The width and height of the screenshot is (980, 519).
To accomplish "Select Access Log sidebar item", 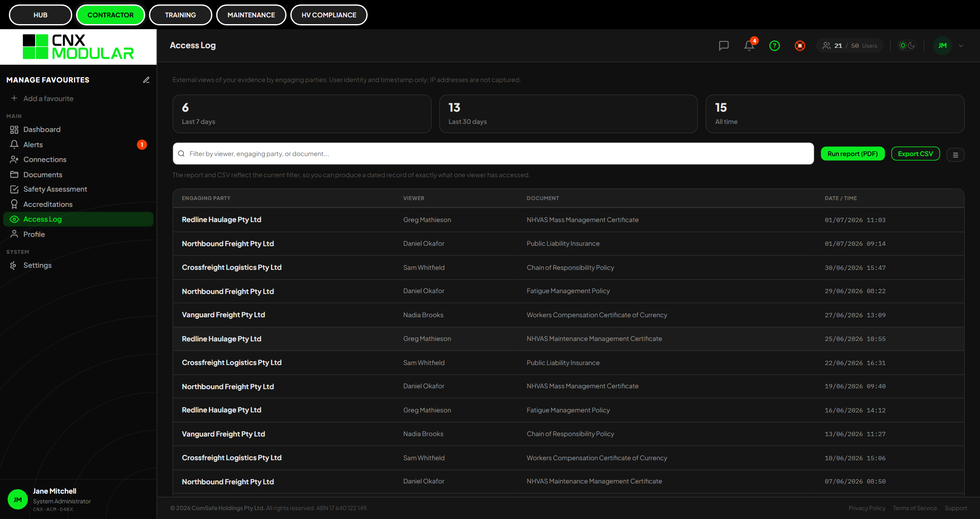I will tap(78, 219).
